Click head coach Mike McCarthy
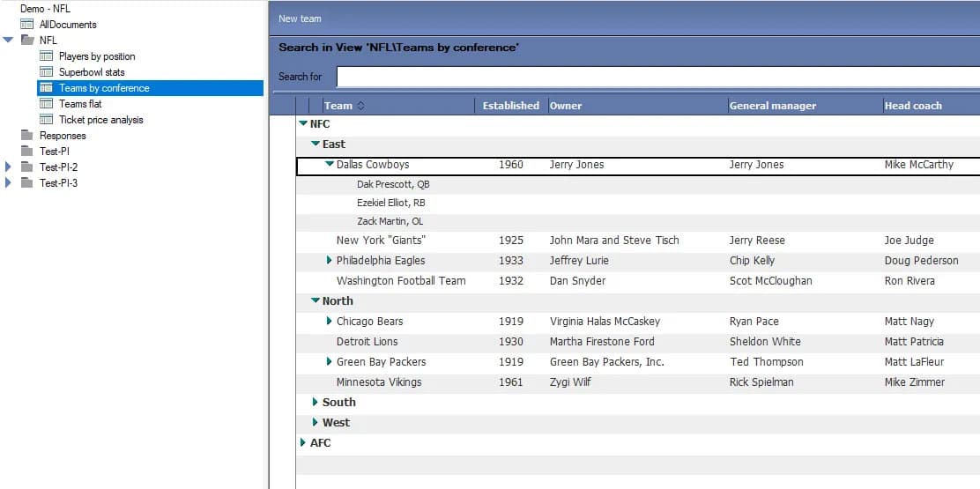The height and width of the screenshot is (489, 980). click(918, 164)
